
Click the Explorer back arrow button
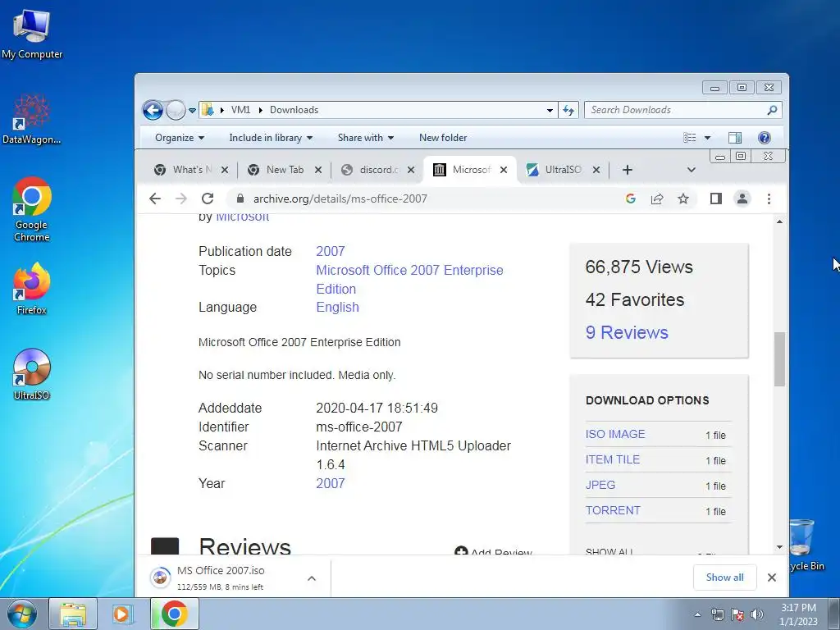(x=153, y=111)
